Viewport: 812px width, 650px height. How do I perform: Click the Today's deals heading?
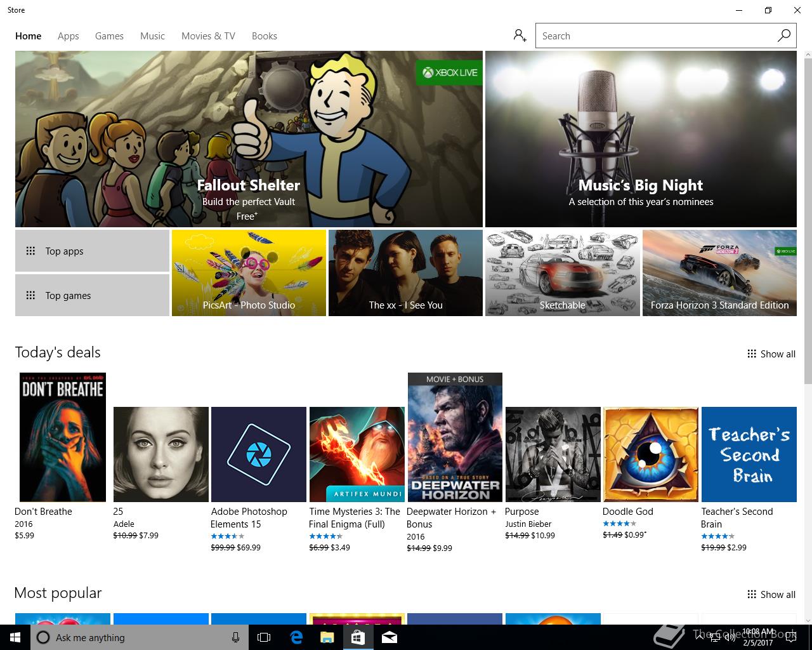coord(58,352)
